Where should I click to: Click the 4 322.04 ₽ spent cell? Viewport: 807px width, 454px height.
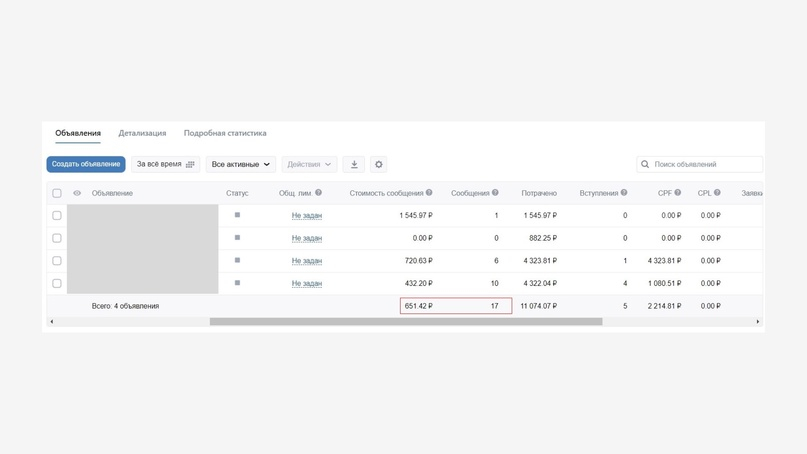point(540,283)
